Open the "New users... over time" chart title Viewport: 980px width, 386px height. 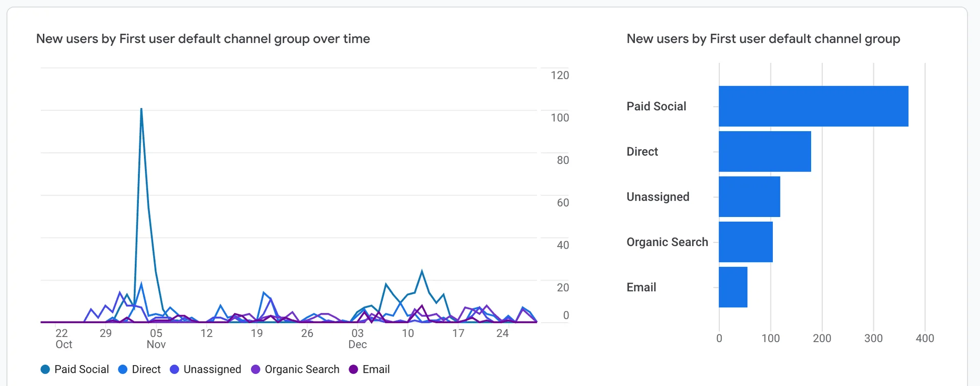(203, 39)
